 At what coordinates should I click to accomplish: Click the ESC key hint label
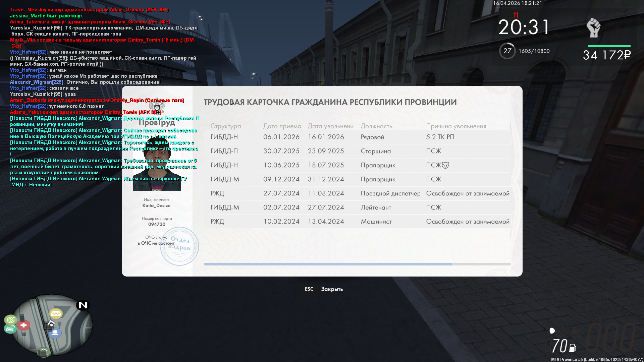coord(309,289)
